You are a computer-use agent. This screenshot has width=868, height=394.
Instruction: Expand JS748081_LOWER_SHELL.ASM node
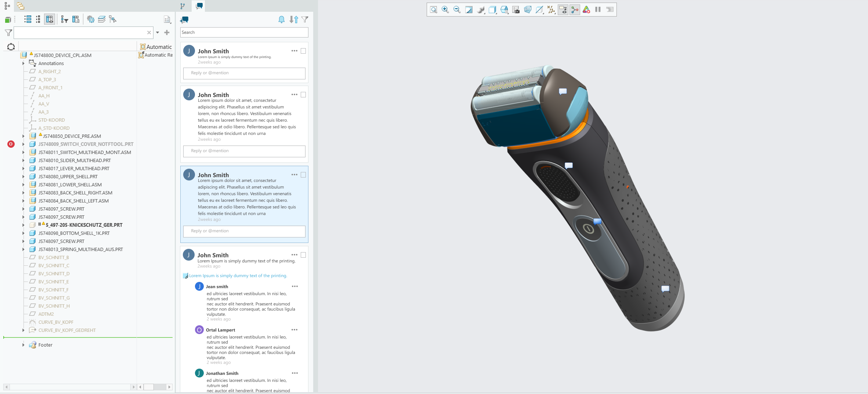[x=23, y=185]
